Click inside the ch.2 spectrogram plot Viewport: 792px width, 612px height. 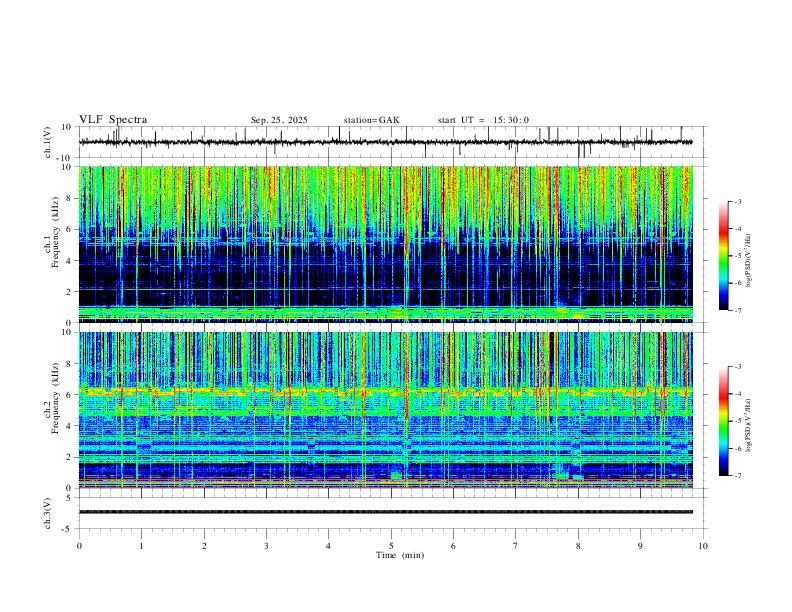pos(385,410)
